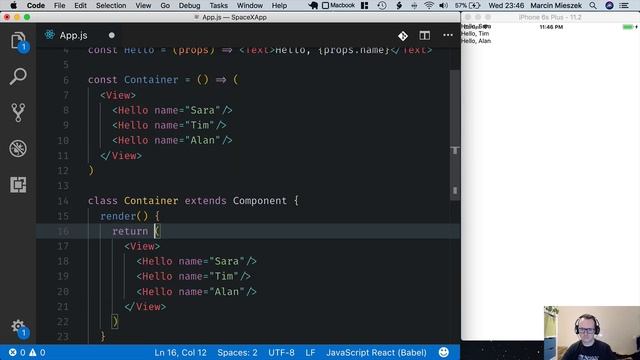Open the clock Wed 23:46
Screen dimensions: 640x360
coord(506,6)
